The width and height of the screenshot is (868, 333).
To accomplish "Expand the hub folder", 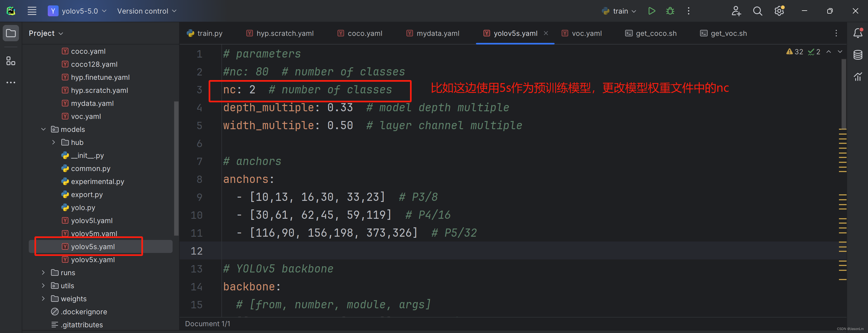I will tap(53, 142).
